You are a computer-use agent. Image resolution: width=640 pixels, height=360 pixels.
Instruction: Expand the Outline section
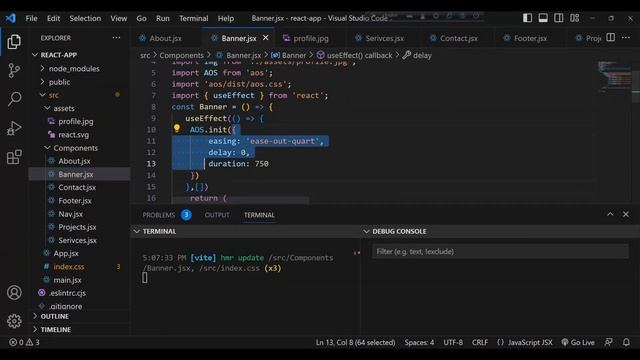pos(54,316)
